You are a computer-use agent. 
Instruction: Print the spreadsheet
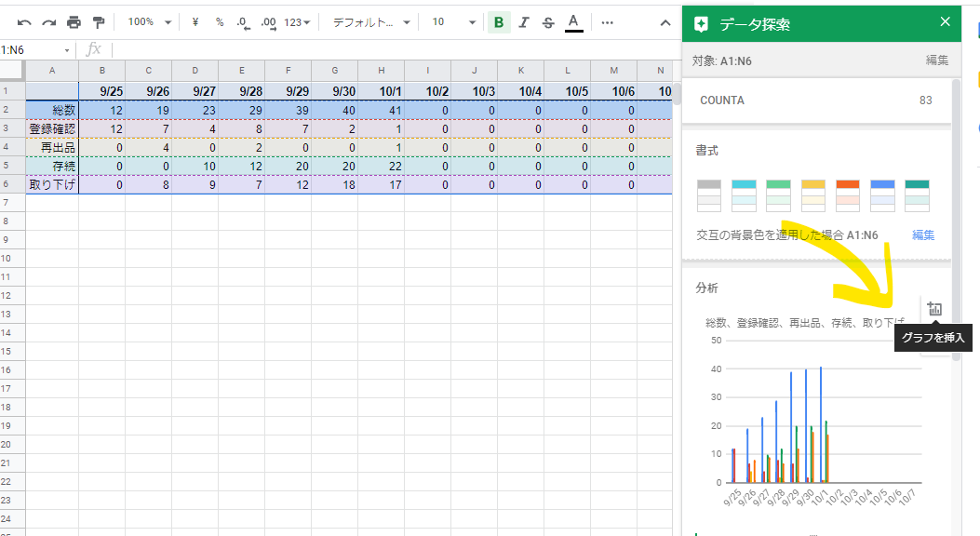pos(74,22)
